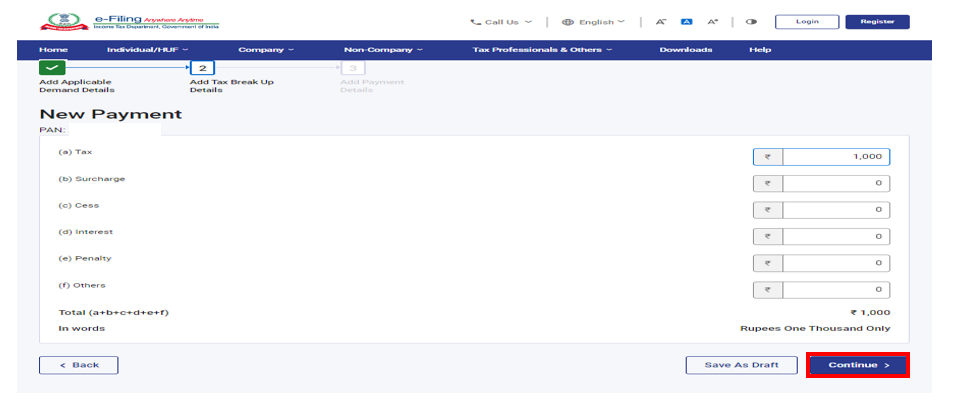Expand the Company menu
This screenshot has width=959, height=404.
266,49
